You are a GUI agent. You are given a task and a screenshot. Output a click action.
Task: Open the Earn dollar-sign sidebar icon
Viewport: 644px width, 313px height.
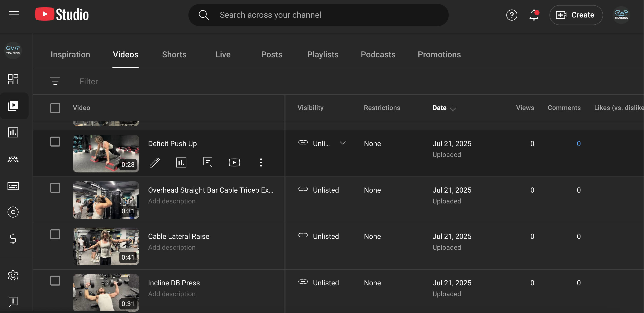(x=13, y=238)
